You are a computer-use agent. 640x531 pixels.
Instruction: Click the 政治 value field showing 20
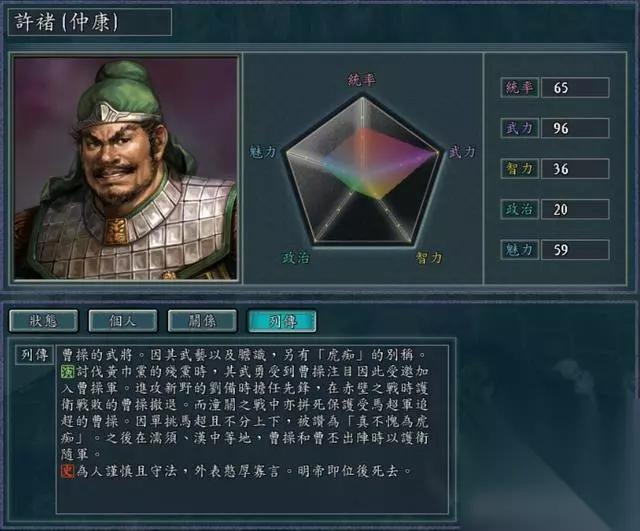coord(575,209)
